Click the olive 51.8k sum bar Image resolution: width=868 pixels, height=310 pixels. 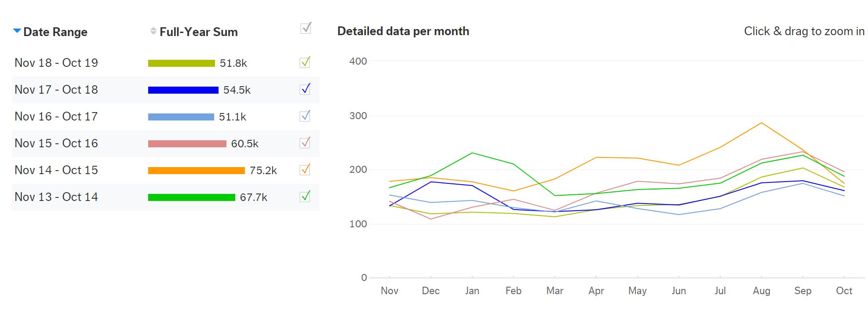(181, 63)
